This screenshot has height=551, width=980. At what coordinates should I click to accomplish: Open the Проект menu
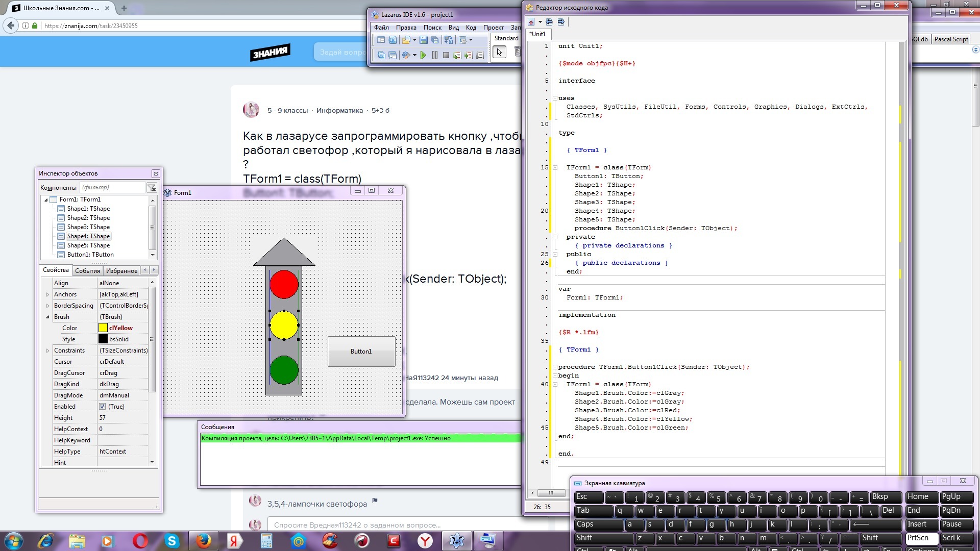(493, 28)
